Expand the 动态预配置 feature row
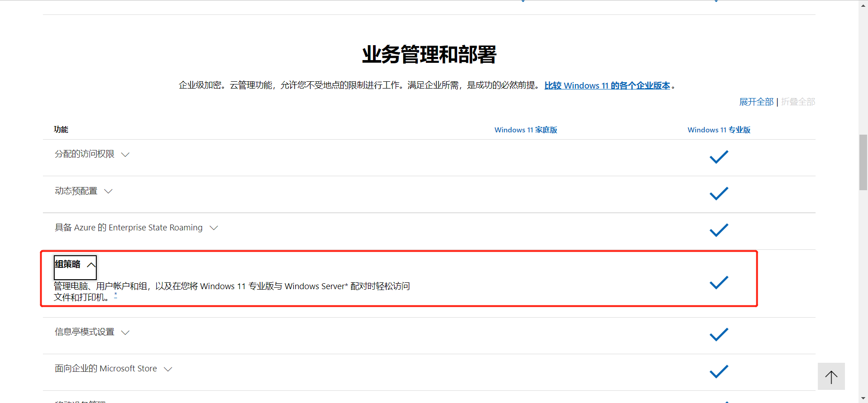This screenshot has height=403, width=868. point(84,191)
